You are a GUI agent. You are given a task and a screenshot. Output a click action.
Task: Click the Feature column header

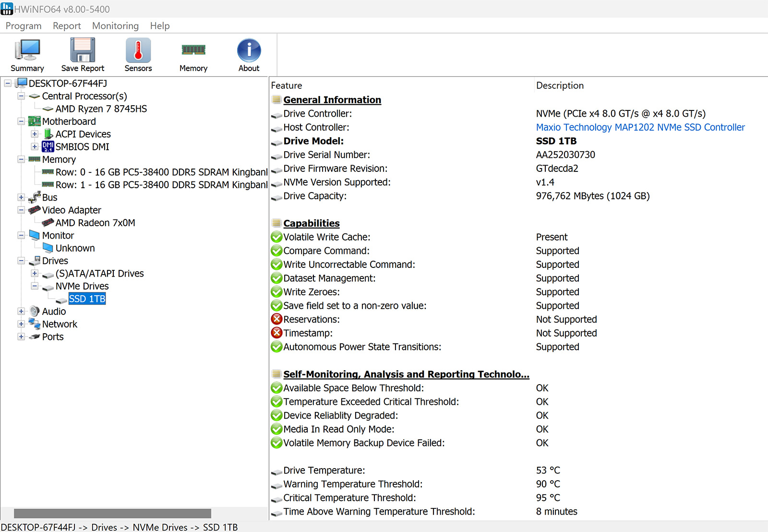pos(287,85)
